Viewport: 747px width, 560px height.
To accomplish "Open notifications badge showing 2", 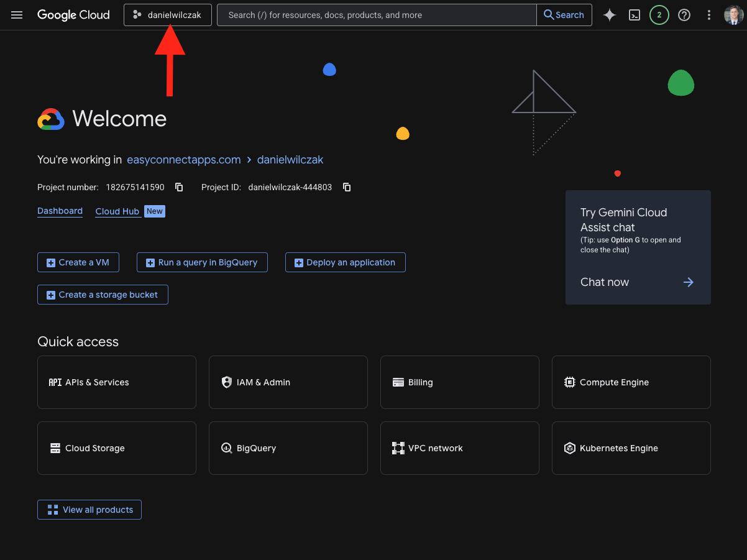I will [x=659, y=15].
